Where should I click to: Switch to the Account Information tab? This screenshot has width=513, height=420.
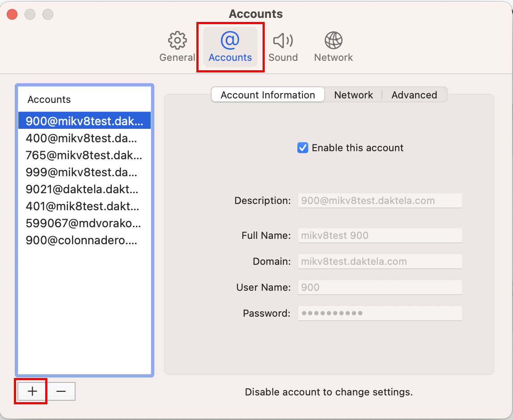coord(267,95)
